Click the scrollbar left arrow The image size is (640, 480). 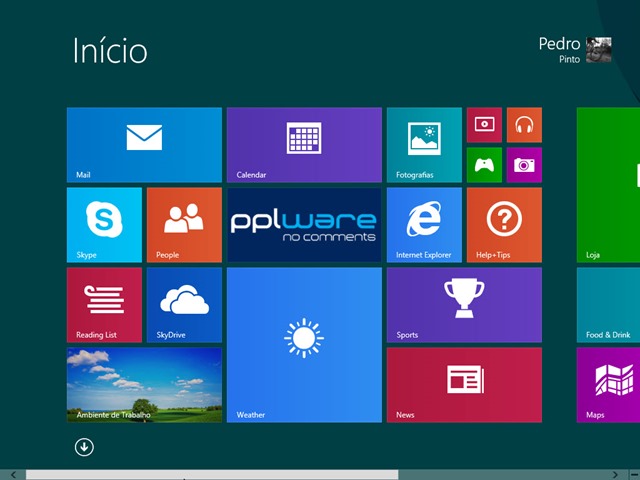[13, 475]
